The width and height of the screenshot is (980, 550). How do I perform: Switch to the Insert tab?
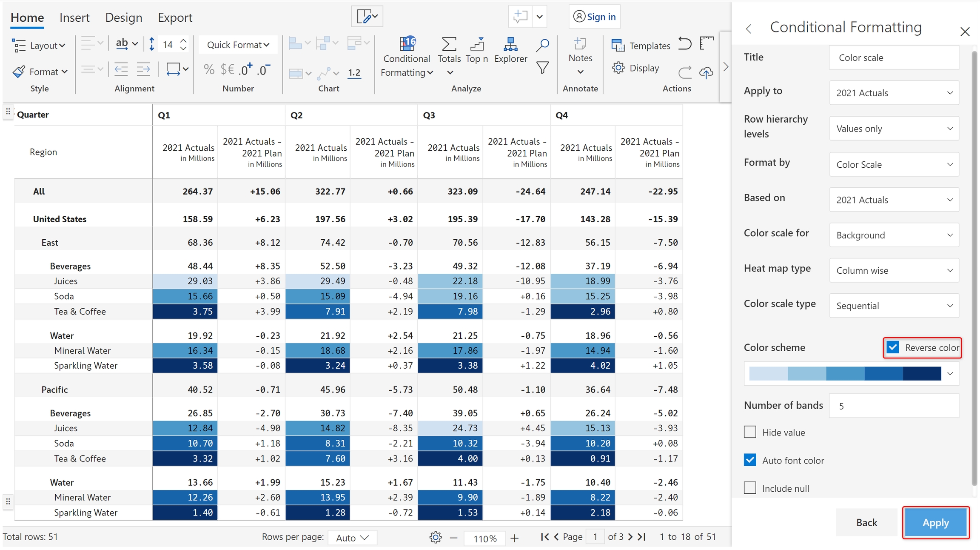tap(74, 17)
